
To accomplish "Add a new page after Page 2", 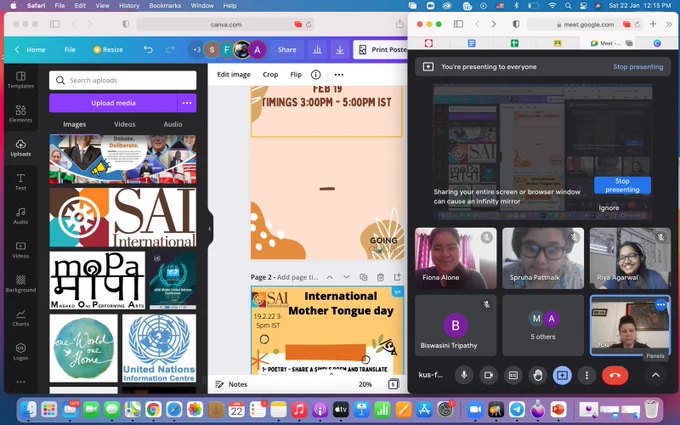I will coord(397,277).
